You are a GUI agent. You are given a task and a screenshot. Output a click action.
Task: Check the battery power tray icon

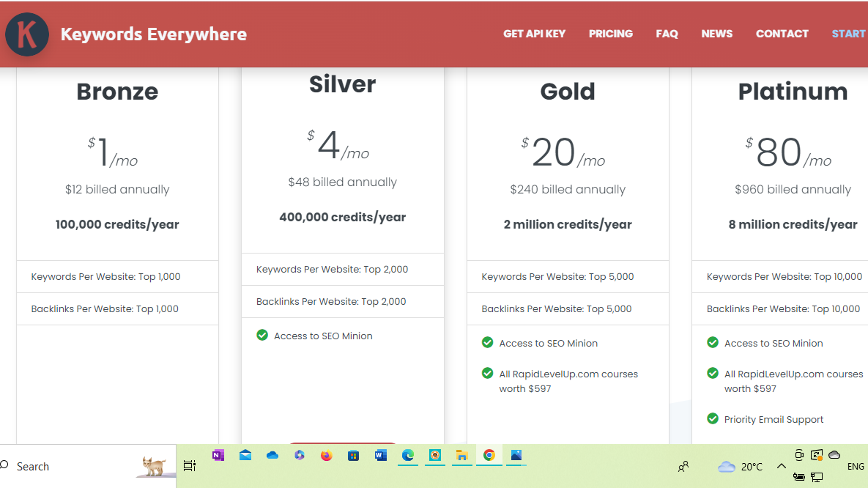click(799, 476)
